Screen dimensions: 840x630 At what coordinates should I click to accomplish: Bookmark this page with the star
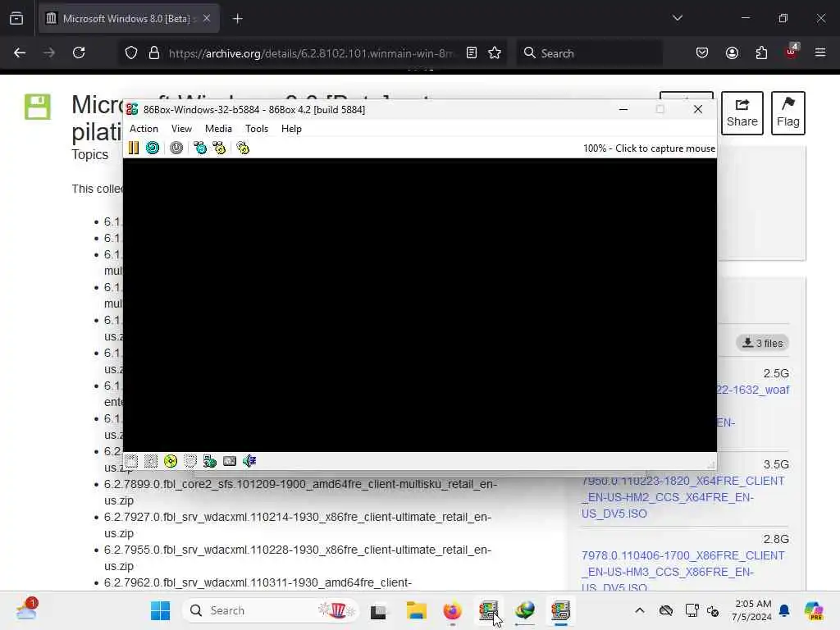495,53
